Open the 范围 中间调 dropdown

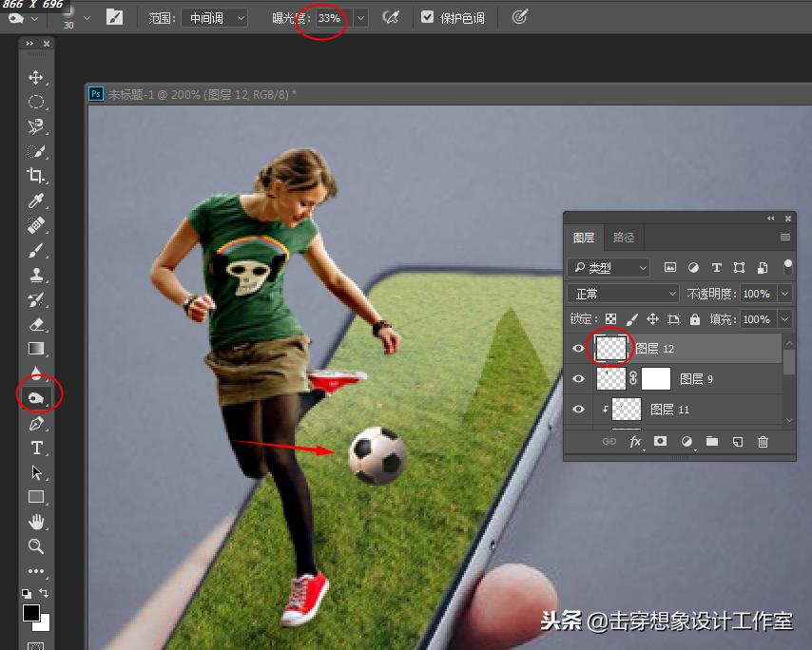point(214,17)
